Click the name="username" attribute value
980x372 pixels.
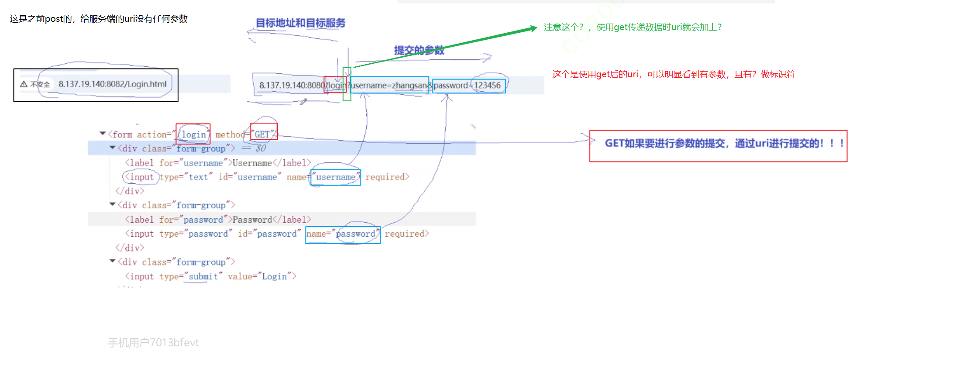pos(336,177)
